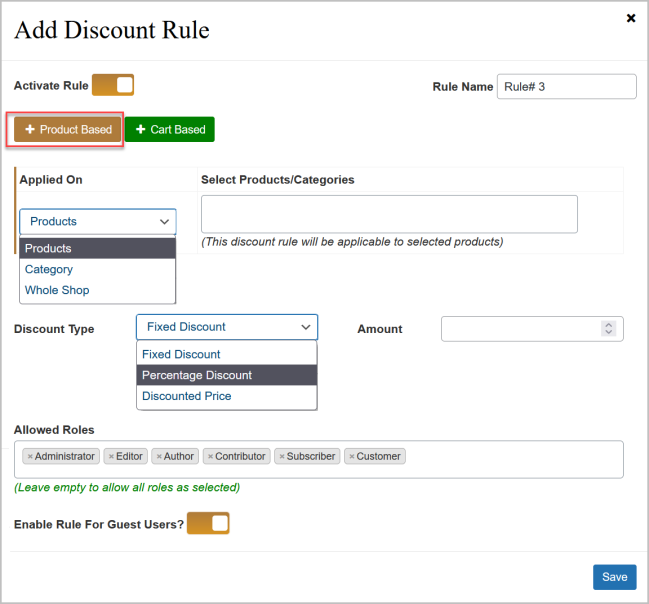Click the Product Based button
Screen dimensions: 649x604
click(x=68, y=130)
